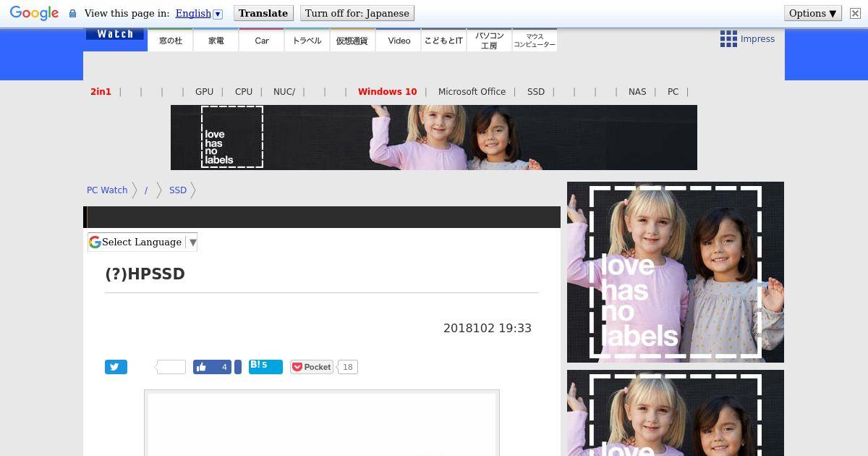Image resolution: width=868 pixels, height=456 pixels.
Task: Click the love has no labels banner ad
Action: coord(434,138)
